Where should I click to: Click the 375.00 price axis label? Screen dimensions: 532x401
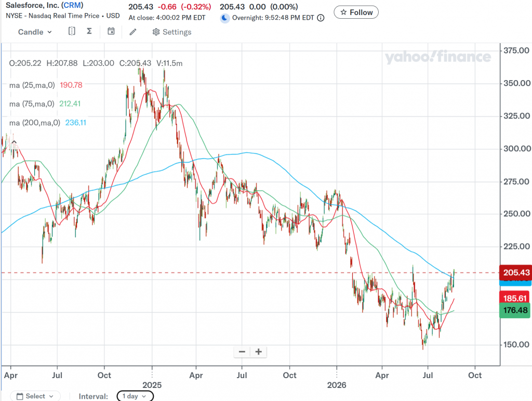[x=516, y=50]
